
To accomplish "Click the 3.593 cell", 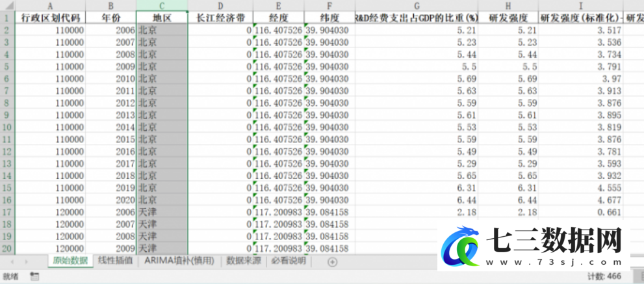I will point(581,164).
